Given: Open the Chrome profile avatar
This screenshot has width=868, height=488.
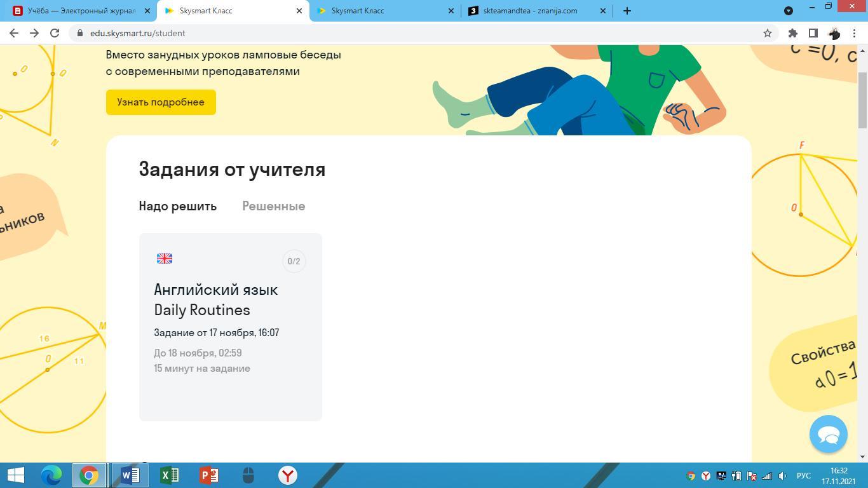Looking at the screenshot, I should 834,33.
